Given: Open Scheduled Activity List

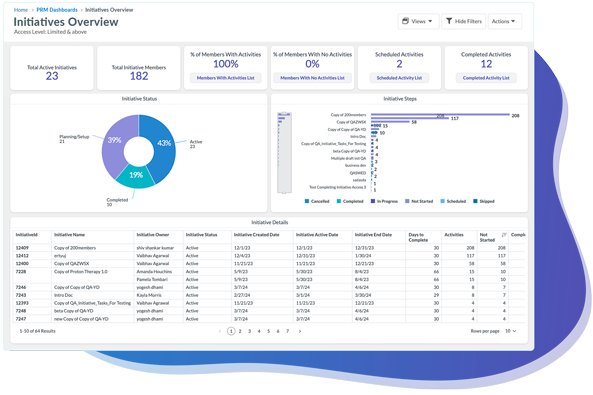Looking at the screenshot, I should tap(399, 78).
